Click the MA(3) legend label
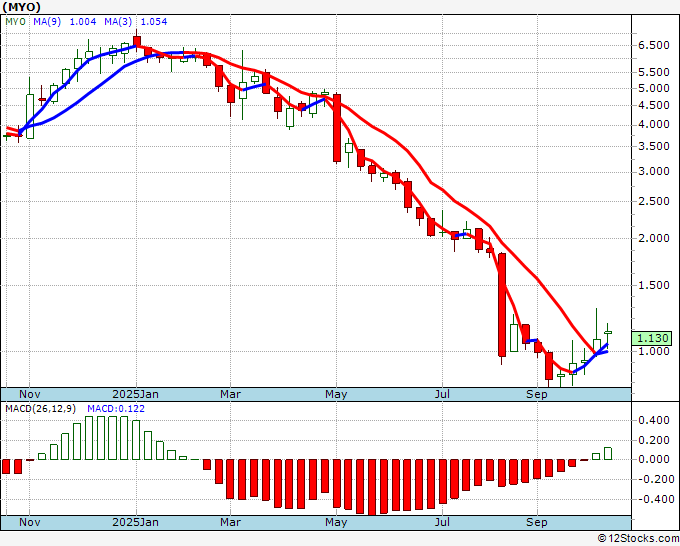The width and height of the screenshot is (680, 546). coord(118,22)
